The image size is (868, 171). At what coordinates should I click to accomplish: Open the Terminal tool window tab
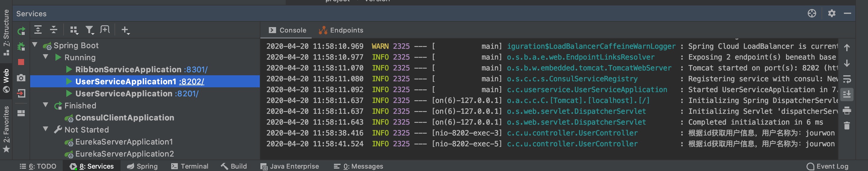[x=190, y=166]
